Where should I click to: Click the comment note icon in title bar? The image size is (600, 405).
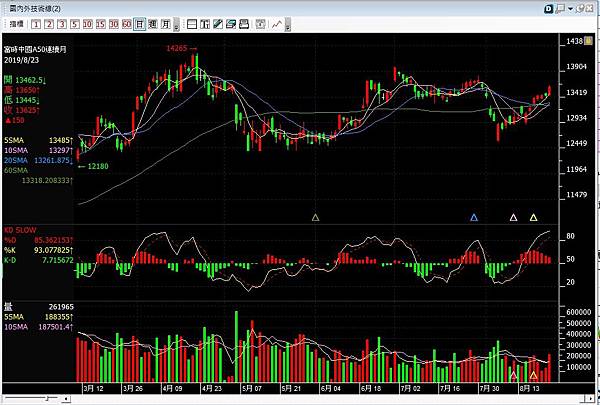click(561, 8)
